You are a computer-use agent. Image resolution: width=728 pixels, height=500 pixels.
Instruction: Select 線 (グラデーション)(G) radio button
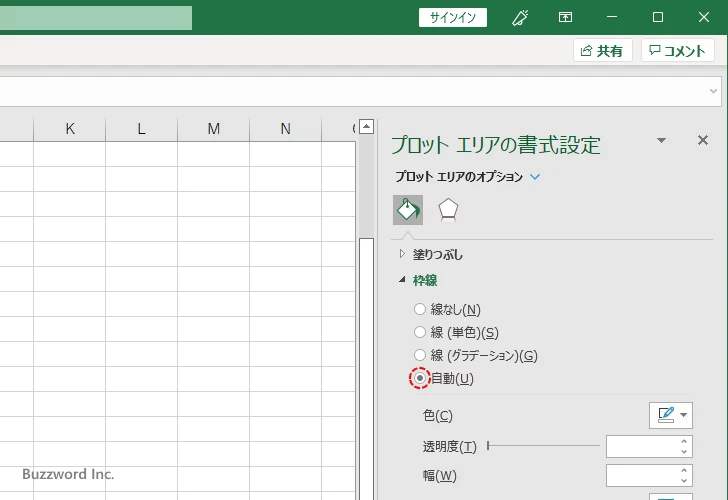[x=420, y=355]
